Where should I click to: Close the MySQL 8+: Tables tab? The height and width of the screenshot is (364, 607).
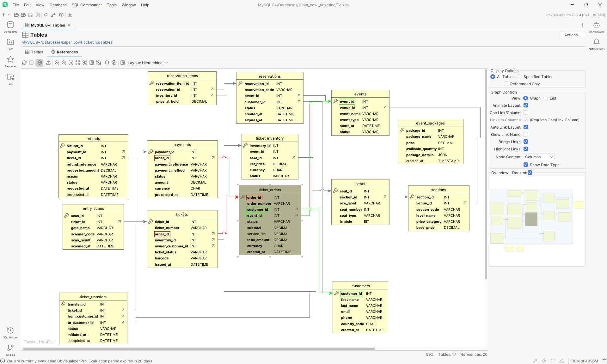pyautogui.click(x=69, y=25)
